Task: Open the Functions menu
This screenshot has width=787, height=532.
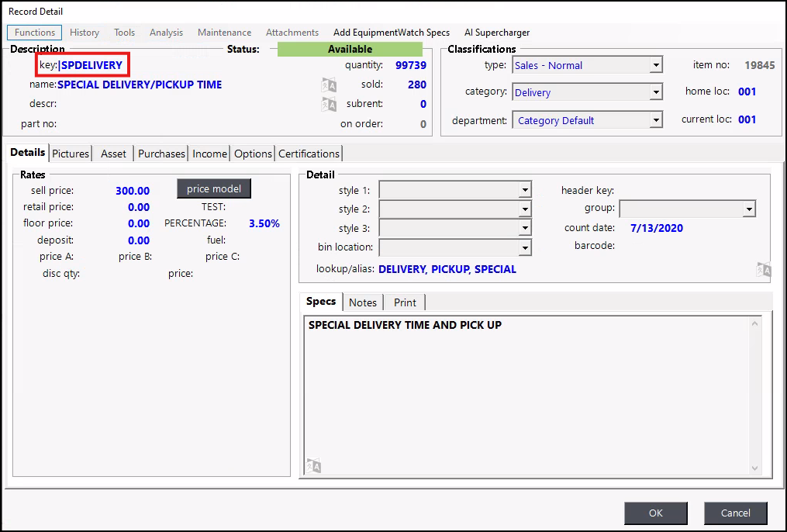Action: tap(35, 33)
